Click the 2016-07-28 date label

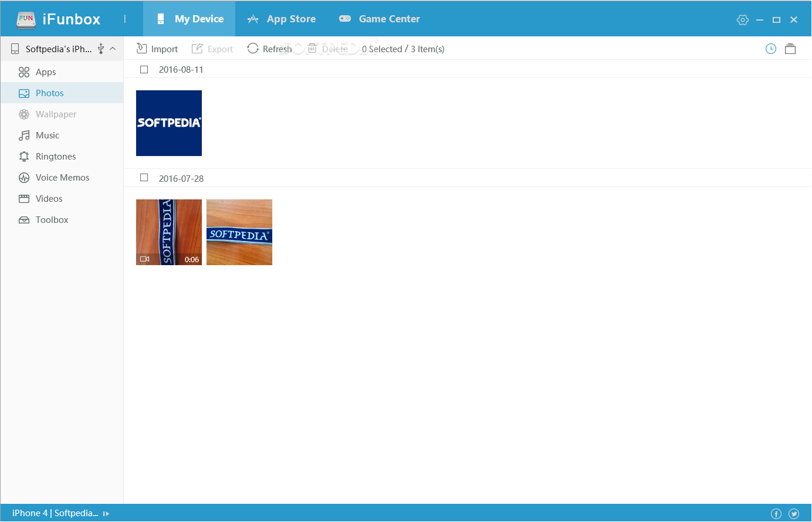pyautogui.click(x=181, y=178)
